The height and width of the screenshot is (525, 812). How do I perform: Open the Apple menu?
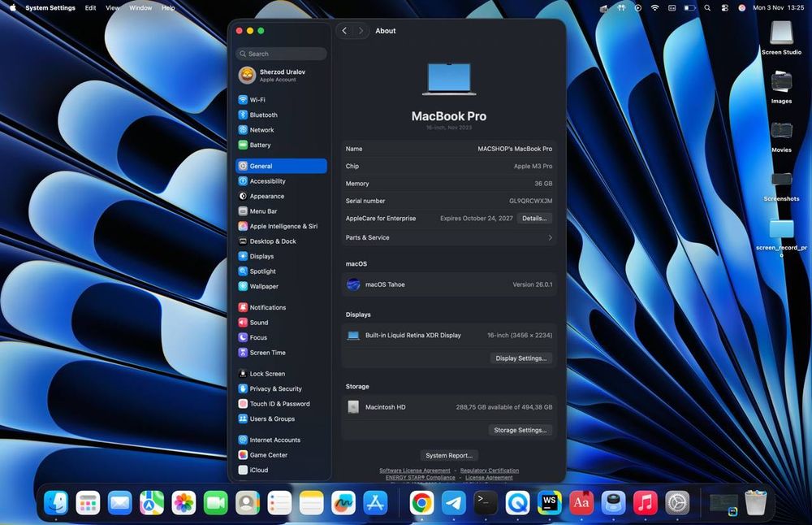click(x=13, y=8)
